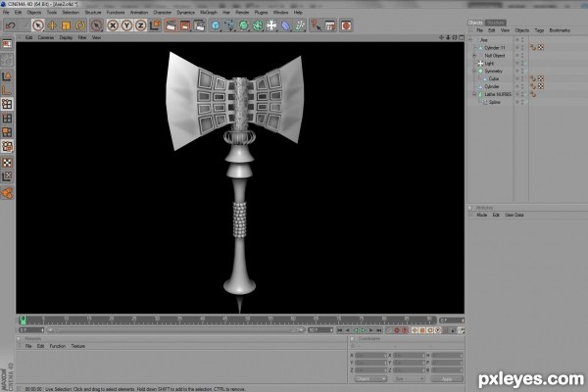Open modeling array objects icon
This screenshot has height=392, width=588.
[258, 25]
